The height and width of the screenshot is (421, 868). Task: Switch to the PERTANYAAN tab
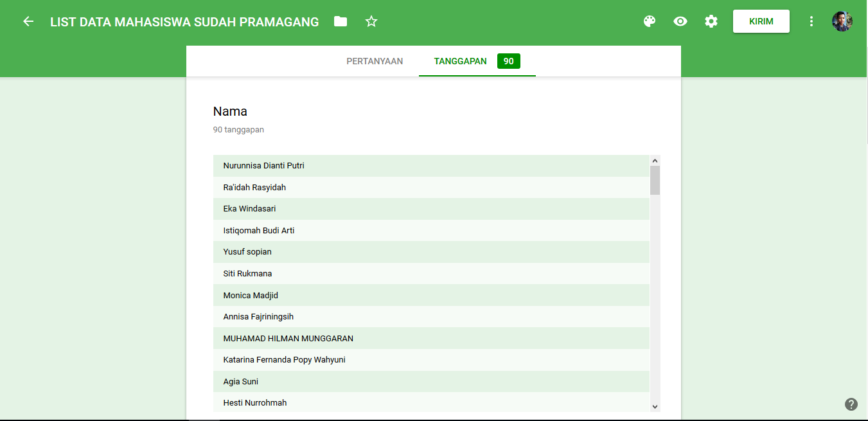pos(375,61)
